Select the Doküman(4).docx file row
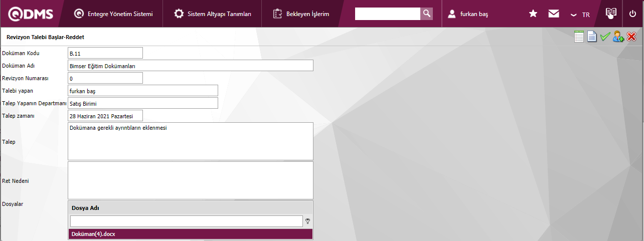Viewport: 644px width, 241px height. pyautogui.click(x=191, y=234)
